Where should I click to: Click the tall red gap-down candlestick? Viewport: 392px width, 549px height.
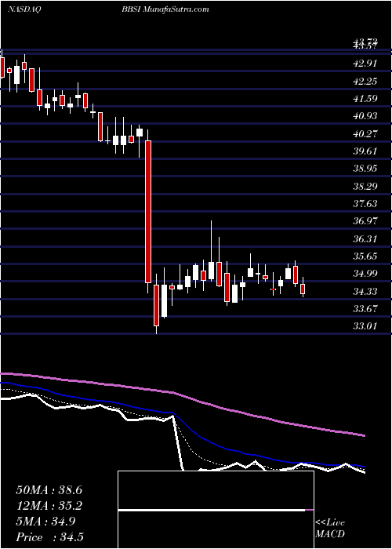point(148,212)
